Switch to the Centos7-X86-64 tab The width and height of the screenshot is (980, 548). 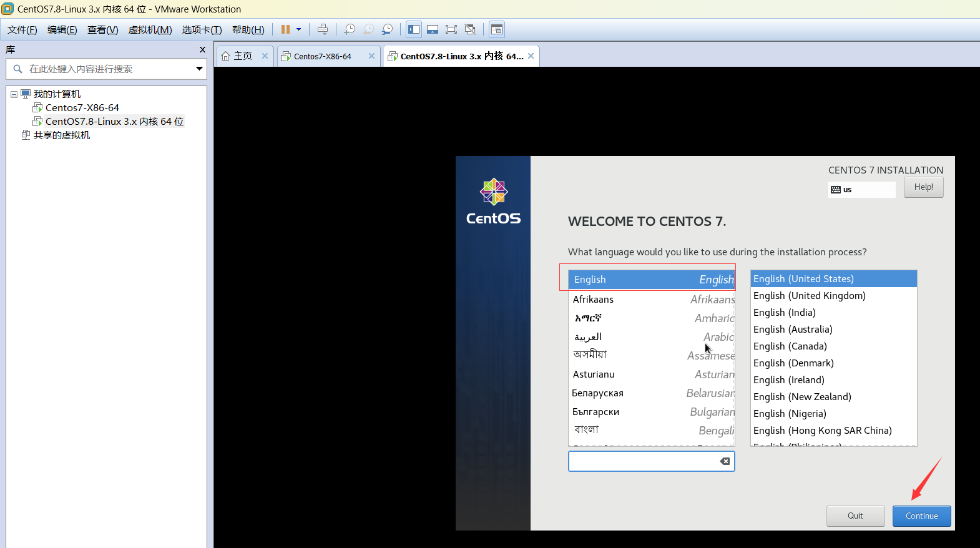coord(322,56)
